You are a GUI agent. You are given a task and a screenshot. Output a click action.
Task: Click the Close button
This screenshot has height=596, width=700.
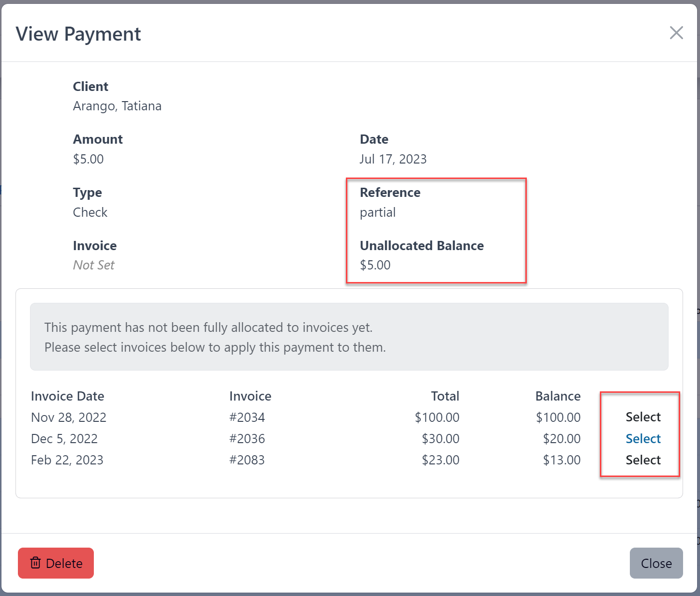tap(656, 563)
